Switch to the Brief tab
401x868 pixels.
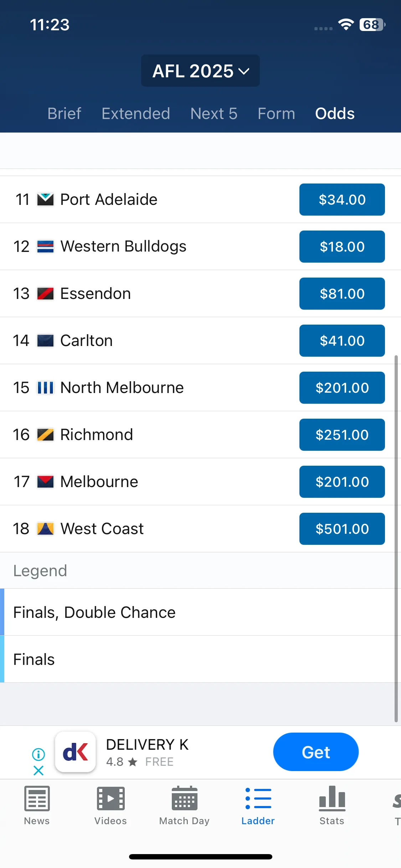coord(65,114)
